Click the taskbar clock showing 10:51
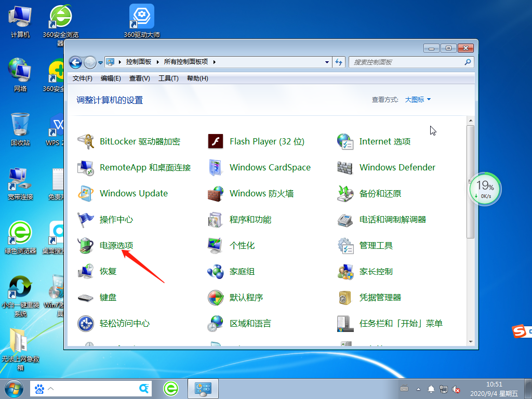This screenshot has width=532, height=399. pyautogui.click(x=494, y=389)
